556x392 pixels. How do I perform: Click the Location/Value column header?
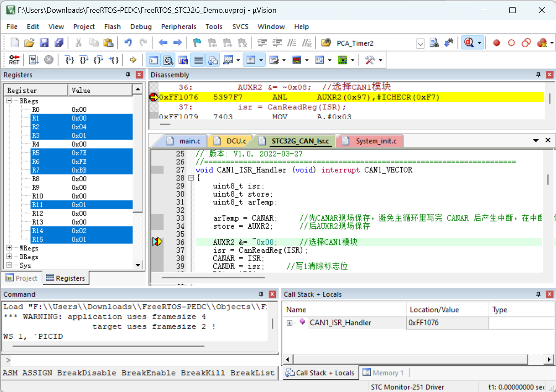(447, 310)
